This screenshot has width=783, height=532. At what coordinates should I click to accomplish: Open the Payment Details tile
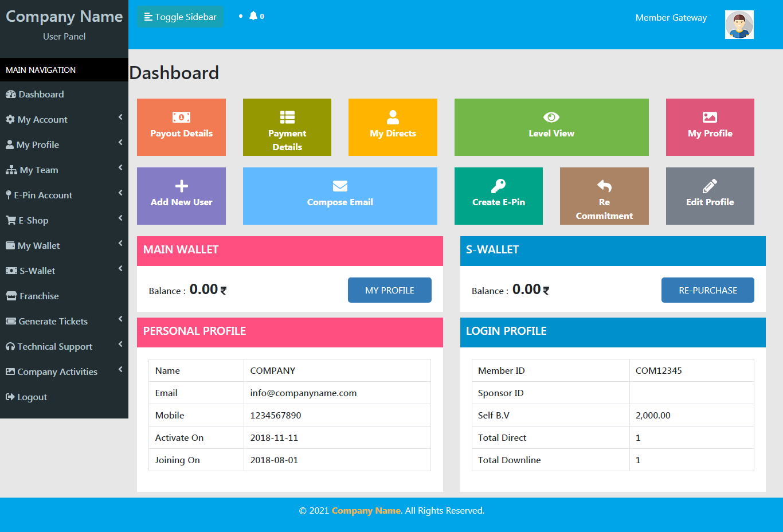point(287,127)
